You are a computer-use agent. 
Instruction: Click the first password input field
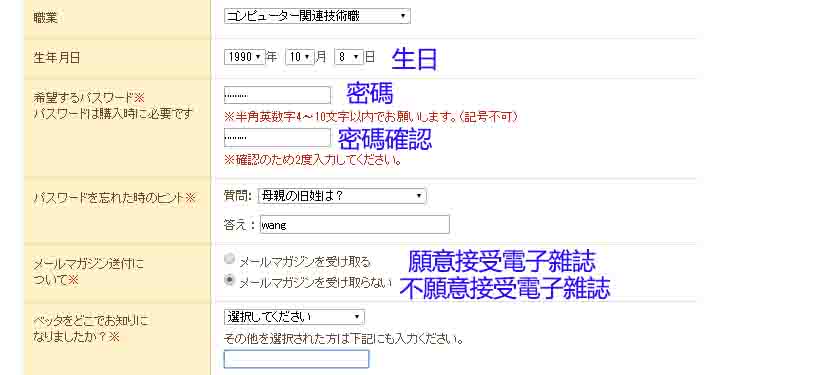tap(278, 95)
